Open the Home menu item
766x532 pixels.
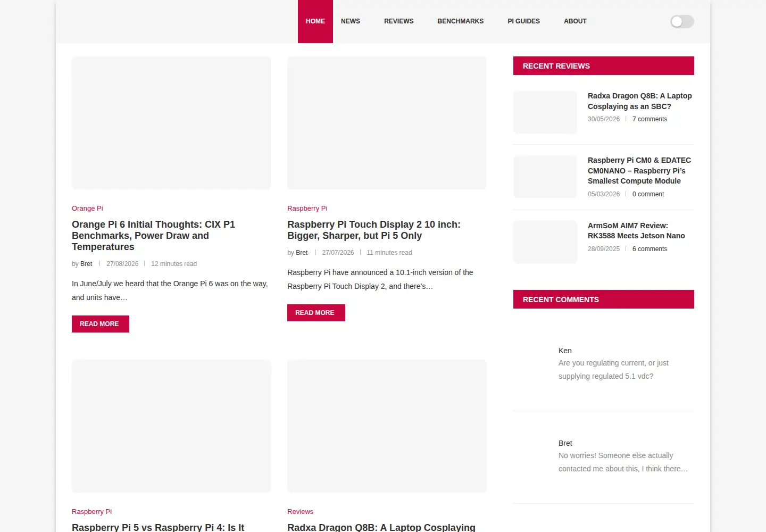pos(315,21)
